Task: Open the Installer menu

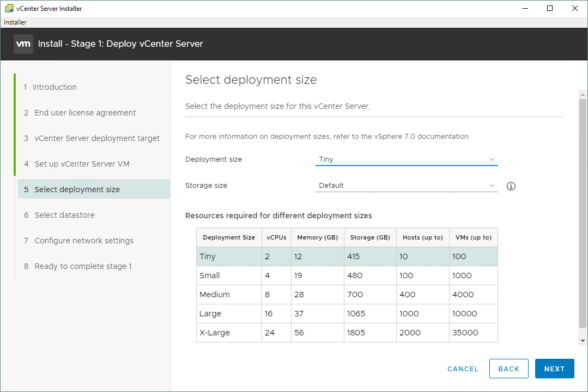Action: coord(15,22)
